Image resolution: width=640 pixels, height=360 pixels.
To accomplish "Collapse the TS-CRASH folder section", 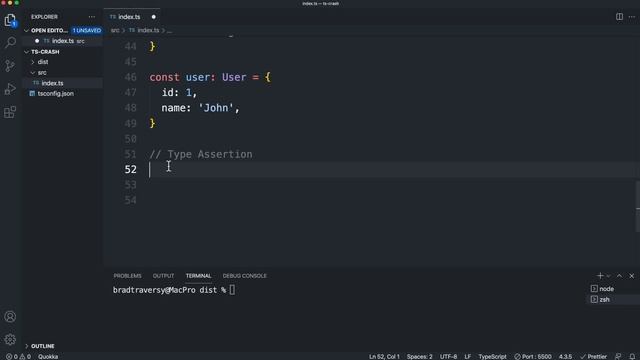I will pyautogui.click(x=27, y=52).
